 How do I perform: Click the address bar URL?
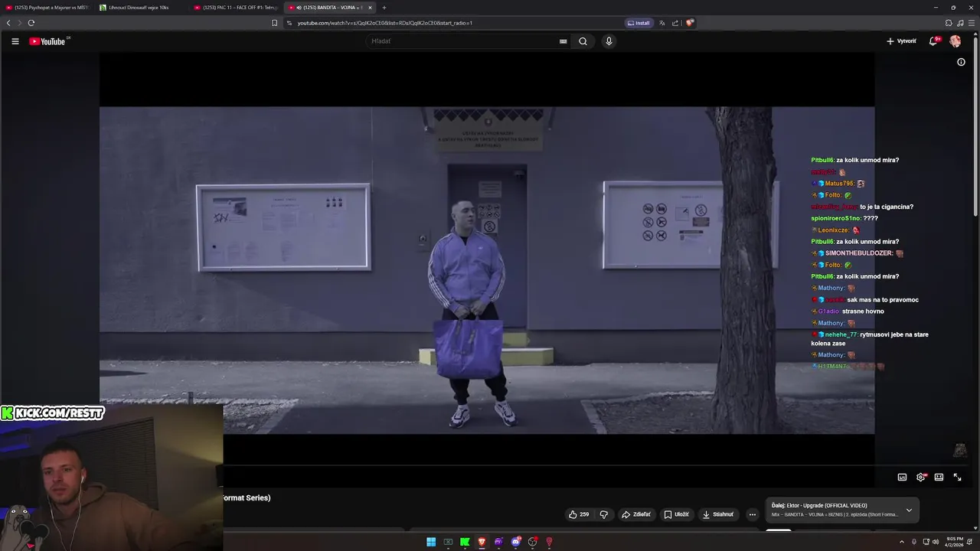point(385,23)
